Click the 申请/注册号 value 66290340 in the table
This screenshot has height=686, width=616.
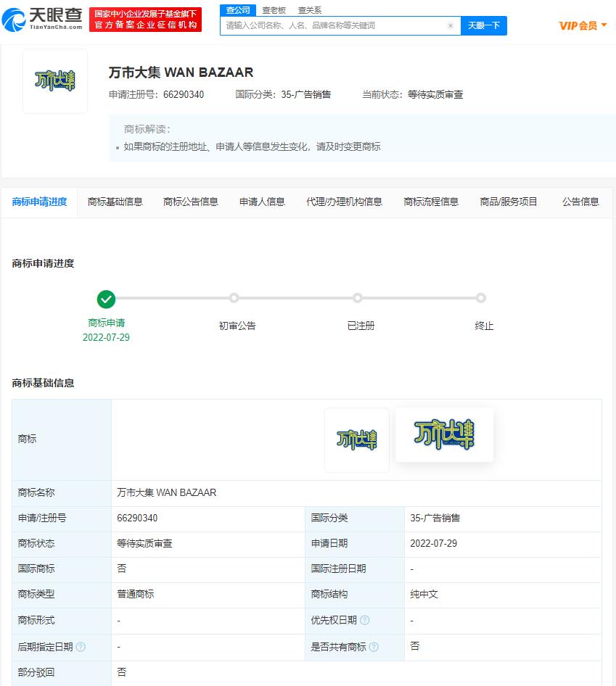tap(137, 518)
